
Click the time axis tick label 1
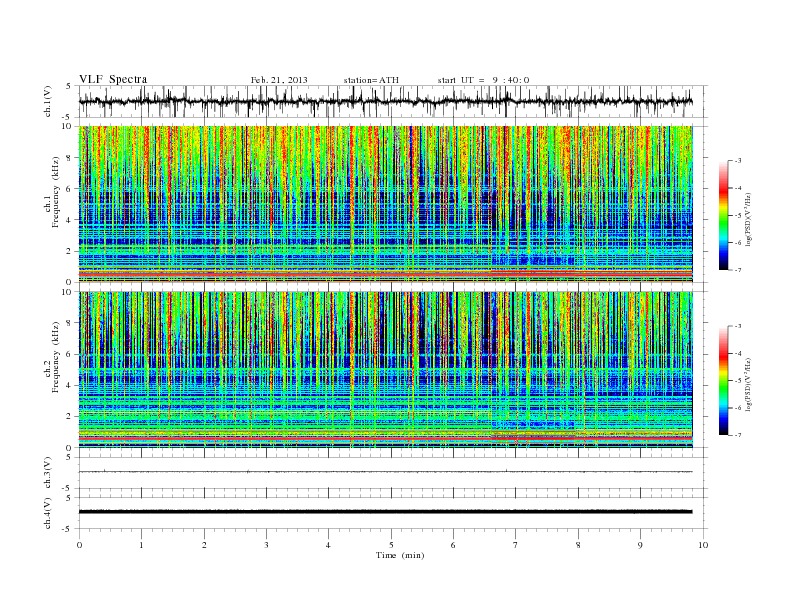[x=141, y=545]
